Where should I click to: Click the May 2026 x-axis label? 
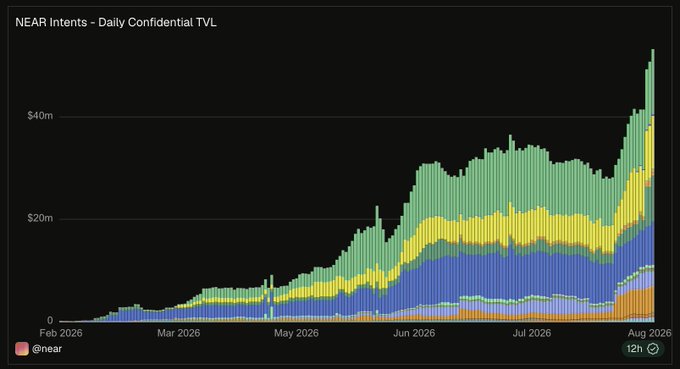[296, 333]
